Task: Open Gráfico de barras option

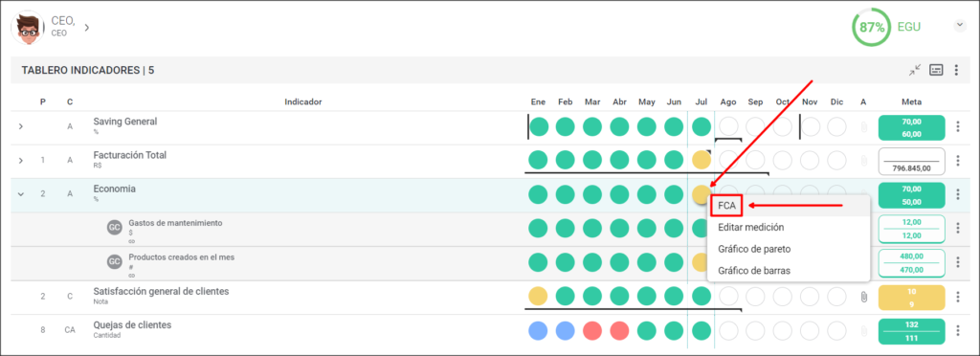Action: pyautogui.click(x=754, y=271)
